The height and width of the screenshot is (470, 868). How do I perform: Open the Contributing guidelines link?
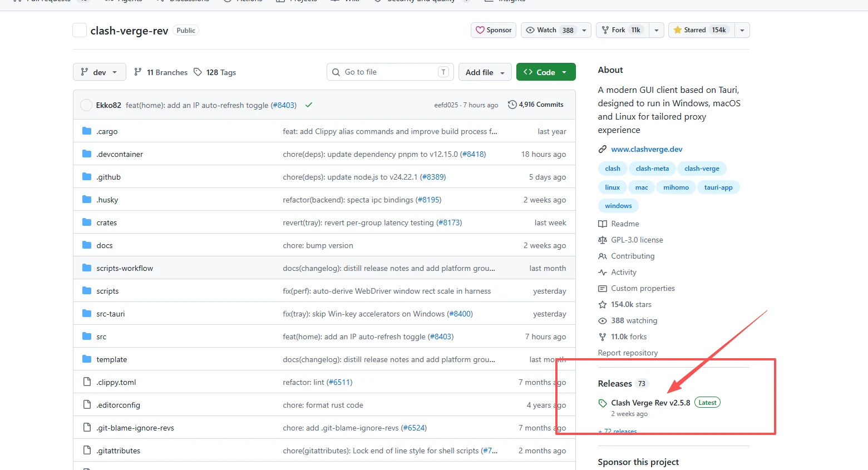coord(633,256)
